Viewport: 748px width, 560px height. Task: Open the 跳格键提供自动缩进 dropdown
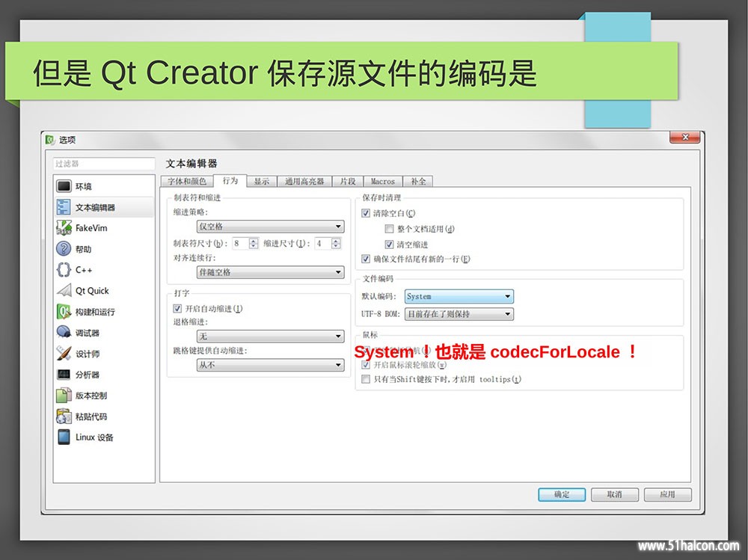pyautogui.click(x=271, y=365)
